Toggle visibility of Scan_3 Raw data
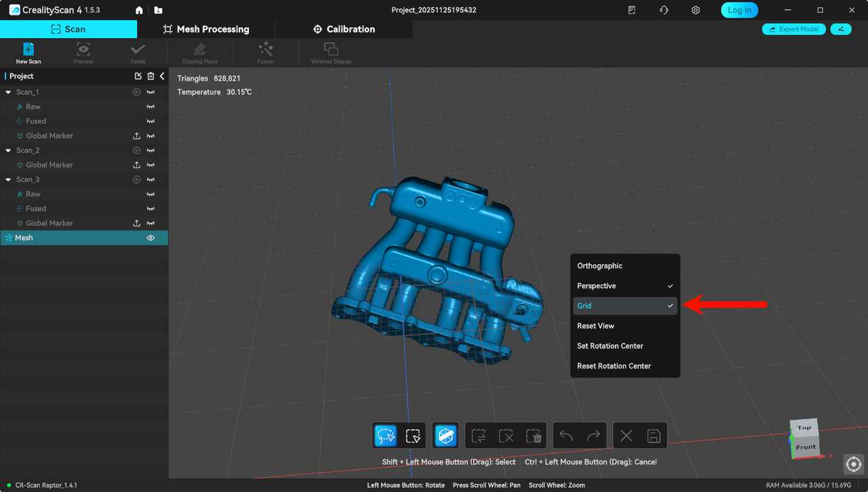 click(150, 194)
